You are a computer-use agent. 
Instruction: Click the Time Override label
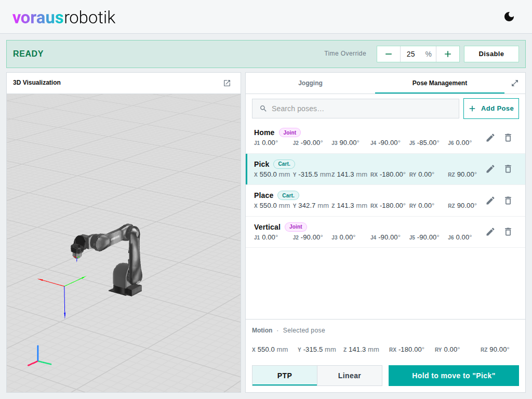click(345, 54)
